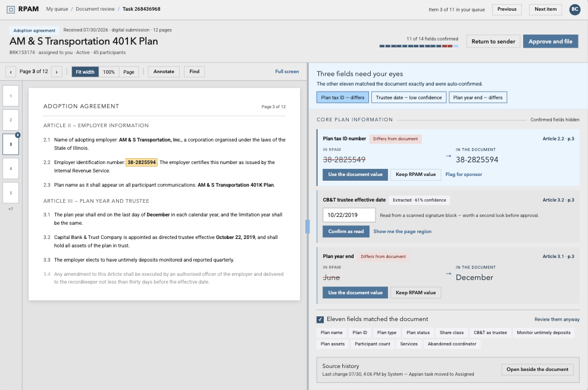Open Document review breadcrumb

(x=95, y=9)
